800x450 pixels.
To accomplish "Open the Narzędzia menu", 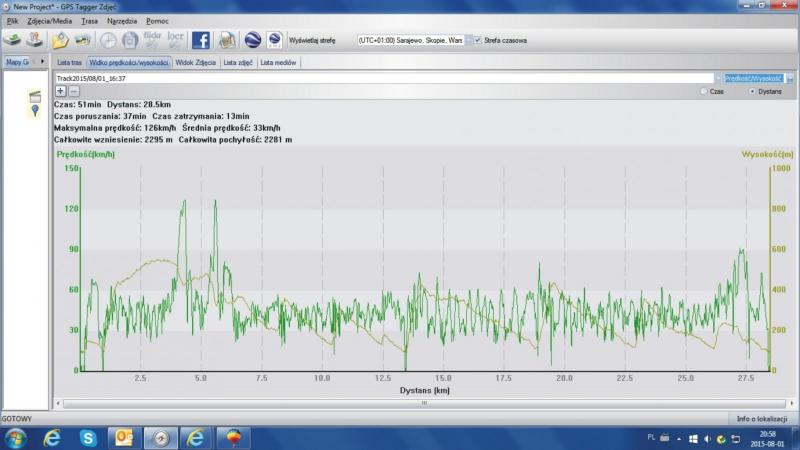I will coord(121,20).
